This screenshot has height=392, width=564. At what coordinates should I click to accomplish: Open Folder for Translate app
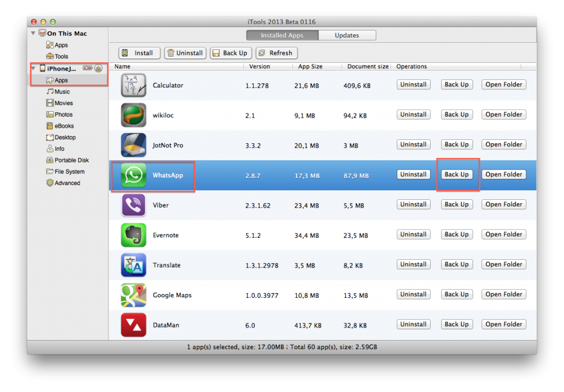click(x=503, y=264)
